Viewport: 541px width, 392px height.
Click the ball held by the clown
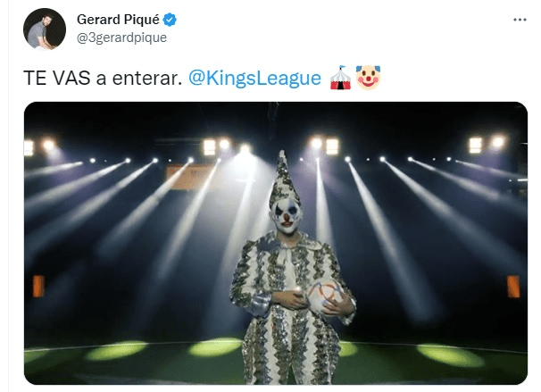325,296
